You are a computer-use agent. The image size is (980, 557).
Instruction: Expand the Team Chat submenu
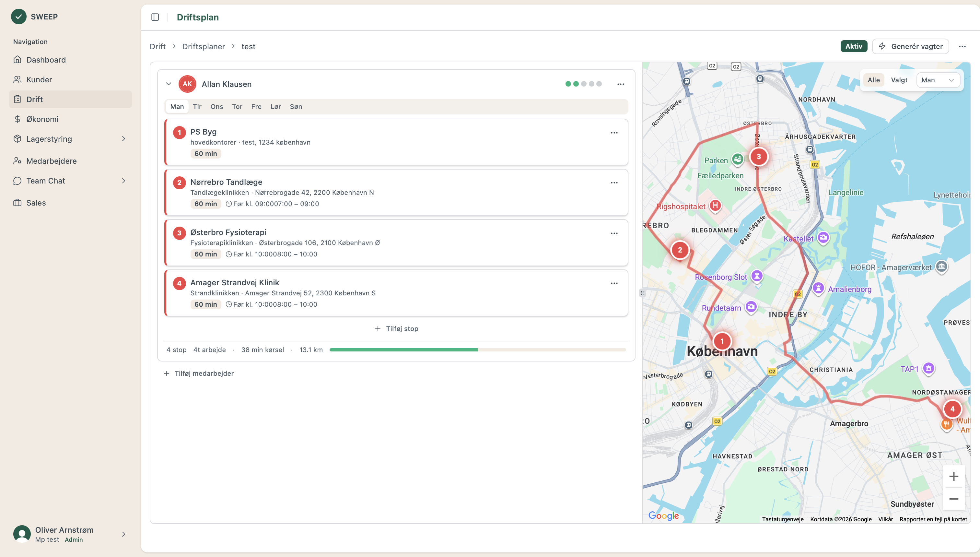coord(123,181)
